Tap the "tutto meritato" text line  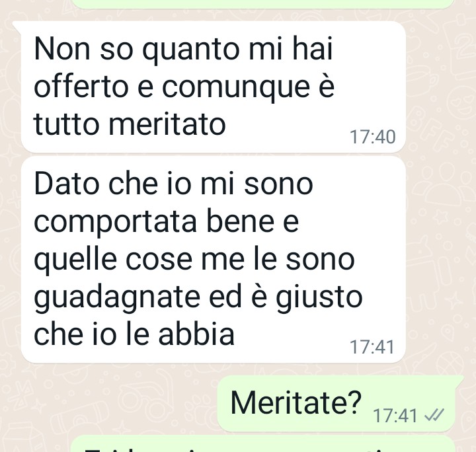(130, 124)
